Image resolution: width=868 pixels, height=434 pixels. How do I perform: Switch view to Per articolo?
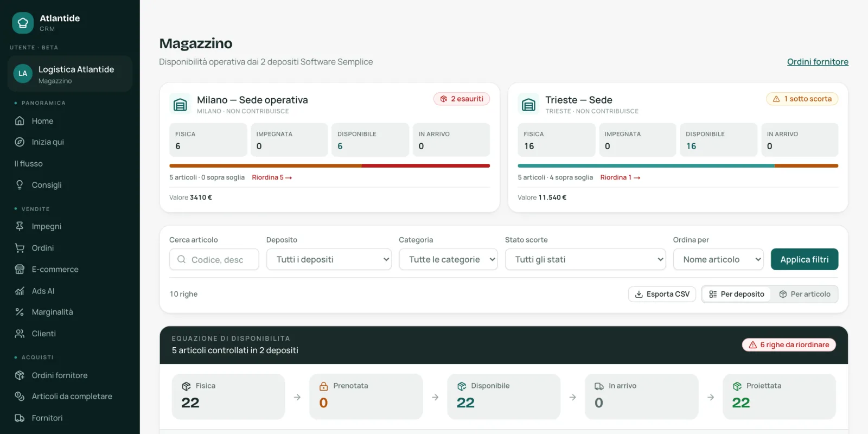pos(805,294)
